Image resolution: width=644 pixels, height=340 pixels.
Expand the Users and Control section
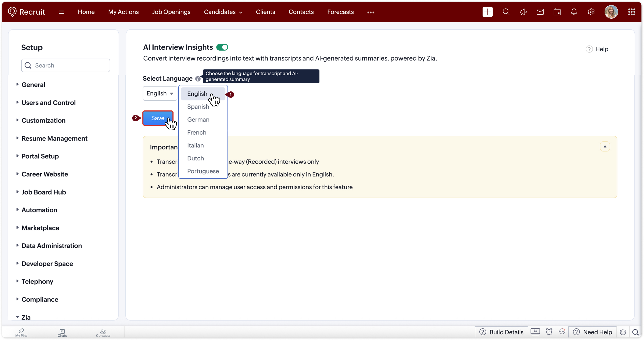(48, 103)
